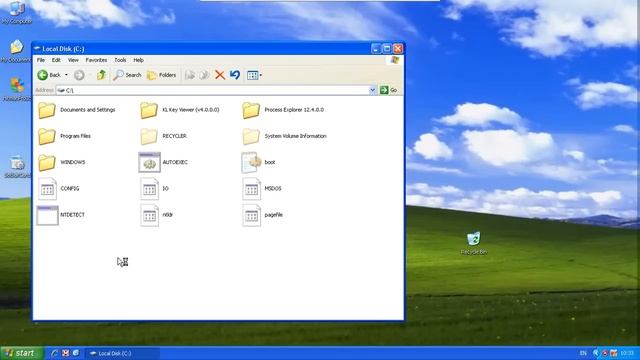Open the Views toolbar button
Image resolution: width=640 pixels, height=360 pixels.
click(x=253, y=75)
